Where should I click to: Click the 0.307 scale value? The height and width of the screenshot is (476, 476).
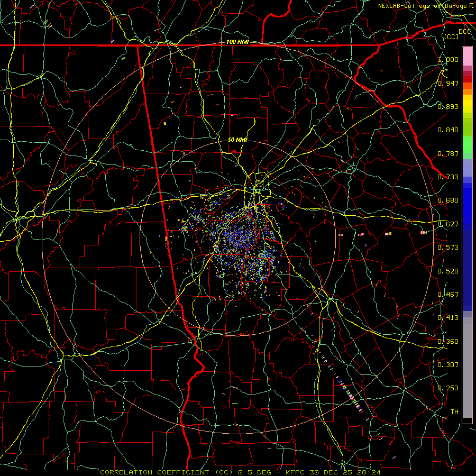[448, 364]
